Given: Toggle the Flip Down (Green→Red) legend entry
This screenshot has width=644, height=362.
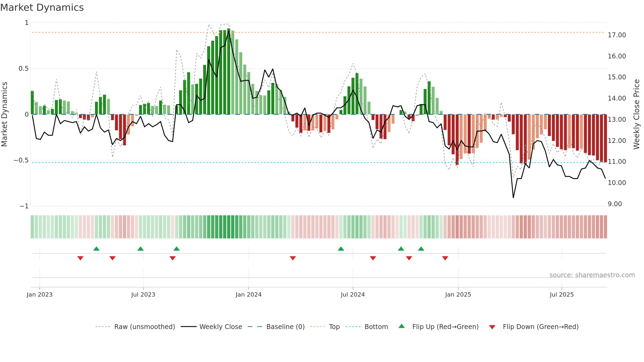Looking at the screenshot, I should click(534, 327).
